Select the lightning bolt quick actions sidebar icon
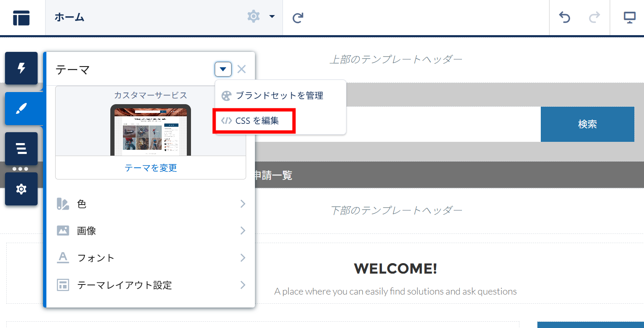 21,68
